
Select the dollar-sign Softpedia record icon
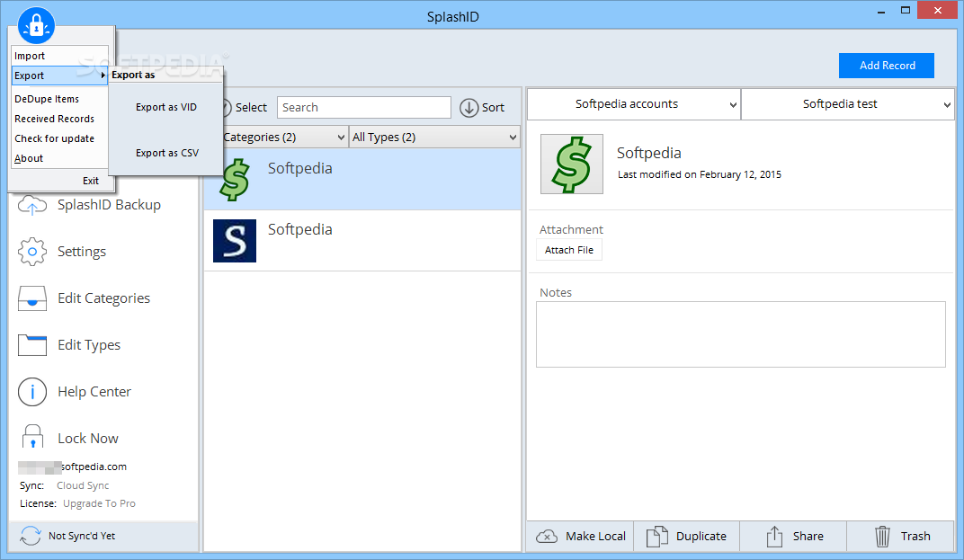[x=235, y=180]
